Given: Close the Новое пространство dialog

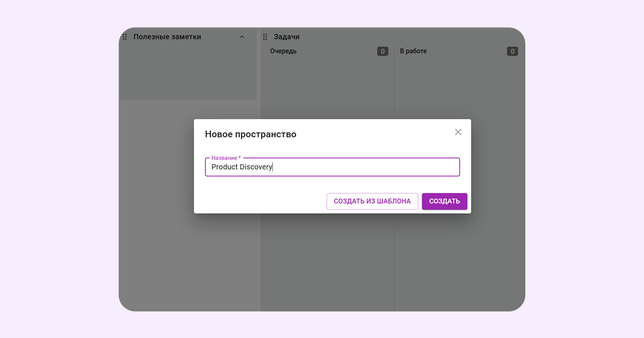Looking at the screenshot, I should [x=458, y=132].
